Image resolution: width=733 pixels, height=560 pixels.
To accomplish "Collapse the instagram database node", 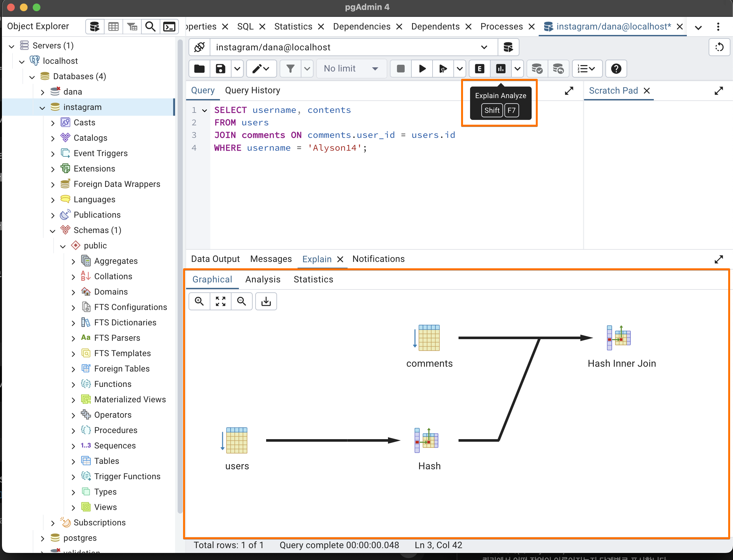I will (42, 107).
